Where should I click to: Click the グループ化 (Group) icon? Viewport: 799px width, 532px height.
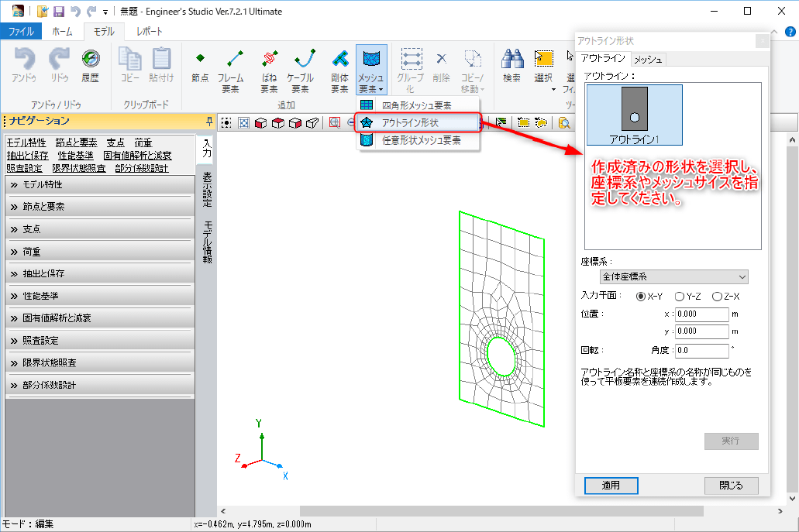[411, 70]
